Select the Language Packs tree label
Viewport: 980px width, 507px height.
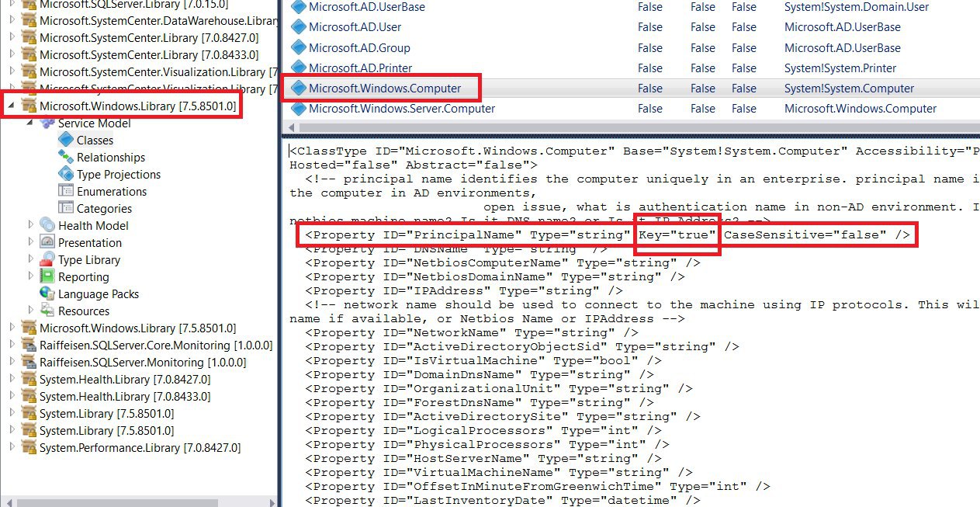[x=99, y=294]
